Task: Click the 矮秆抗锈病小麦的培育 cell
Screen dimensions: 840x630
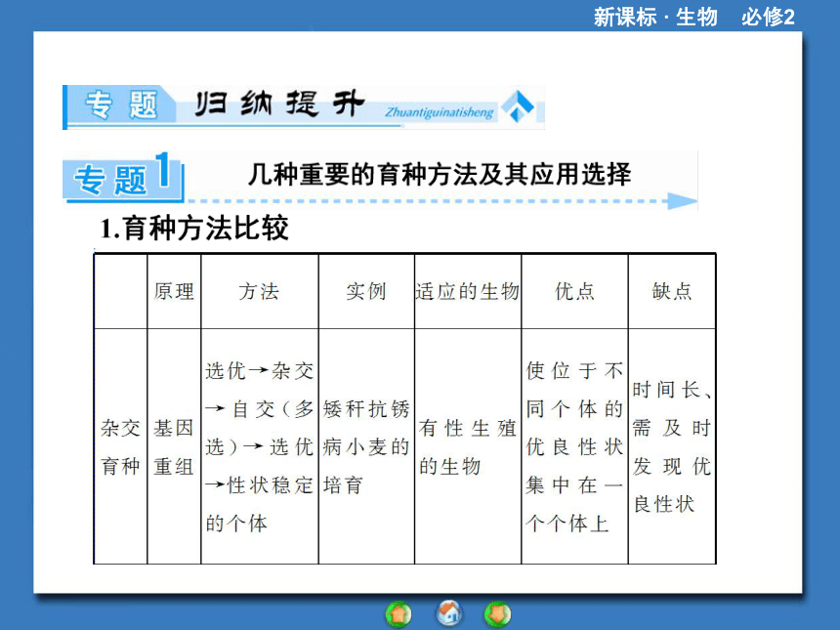Action: pos(366,446)
